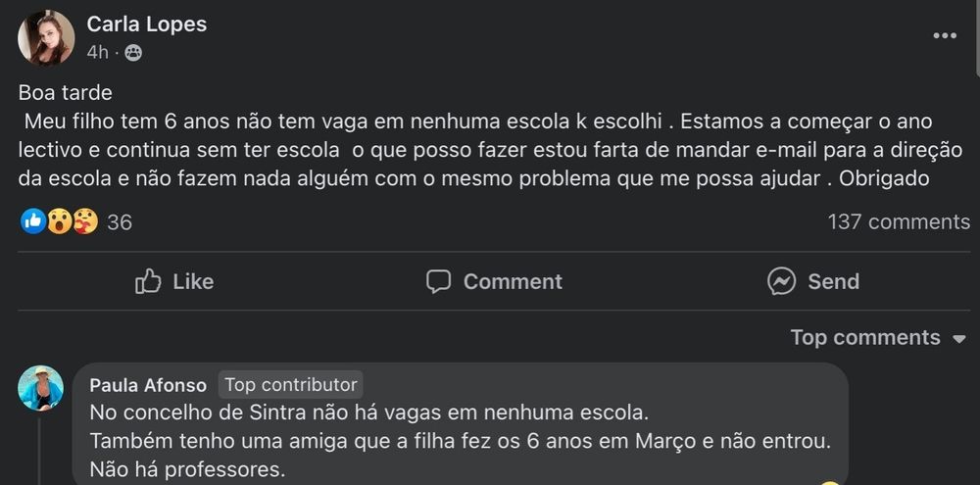
Task: Click the Top contributor badge
Action: (x=289, y=385)
